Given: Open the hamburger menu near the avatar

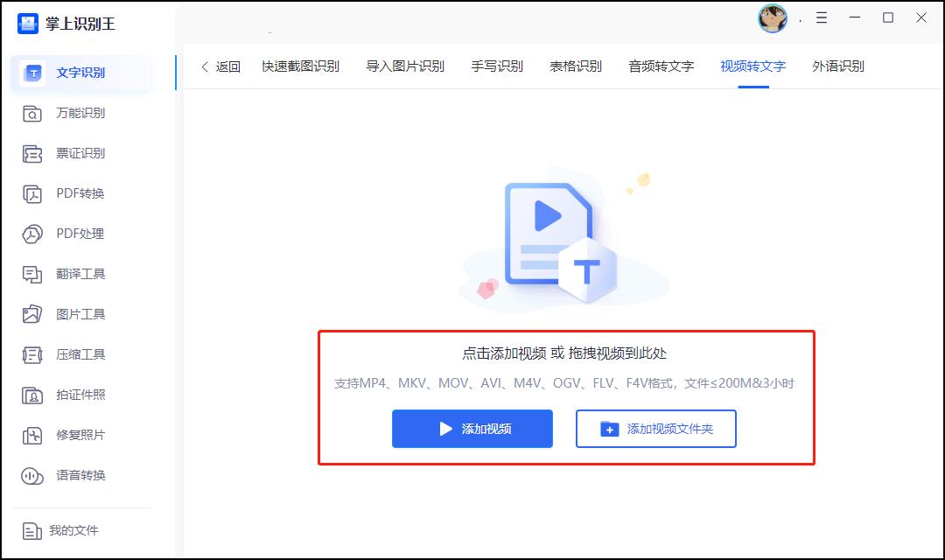Looking at the screenshot, I should click(x=821, y=17).
